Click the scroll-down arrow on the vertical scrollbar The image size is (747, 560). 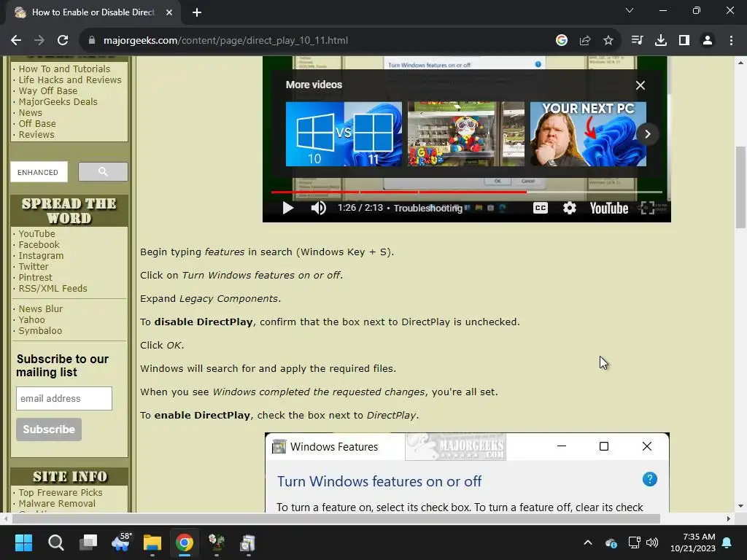[x=740, y=506]
